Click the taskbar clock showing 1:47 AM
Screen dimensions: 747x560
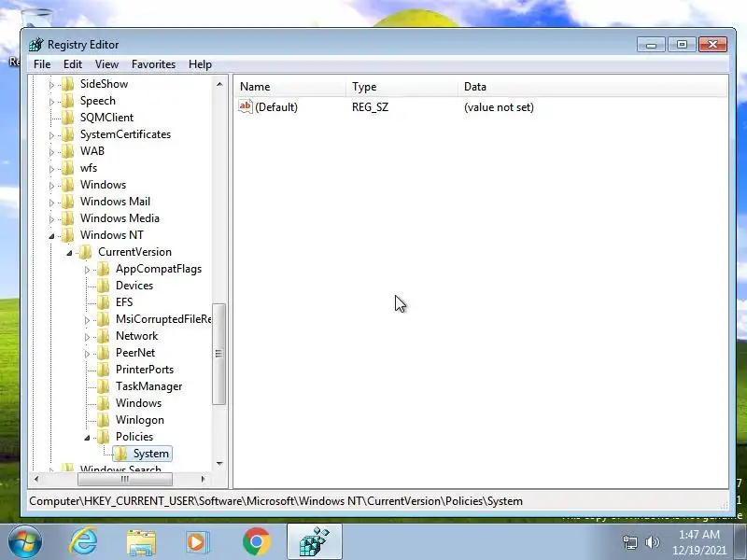698,542
